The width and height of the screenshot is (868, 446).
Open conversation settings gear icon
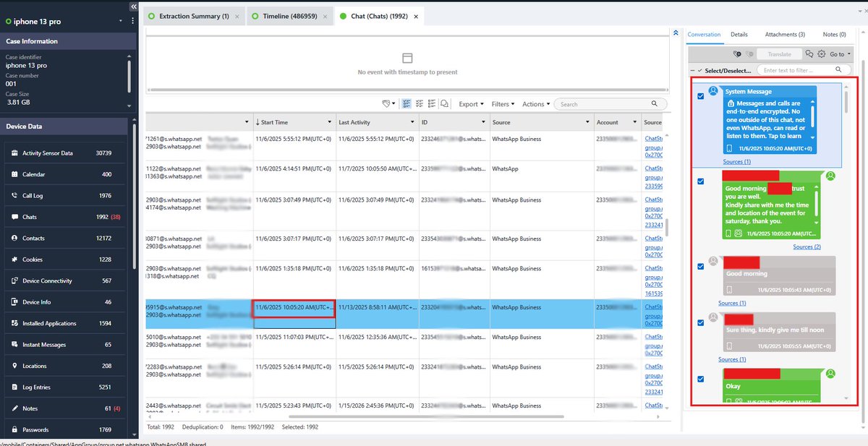tap(822, 54)
